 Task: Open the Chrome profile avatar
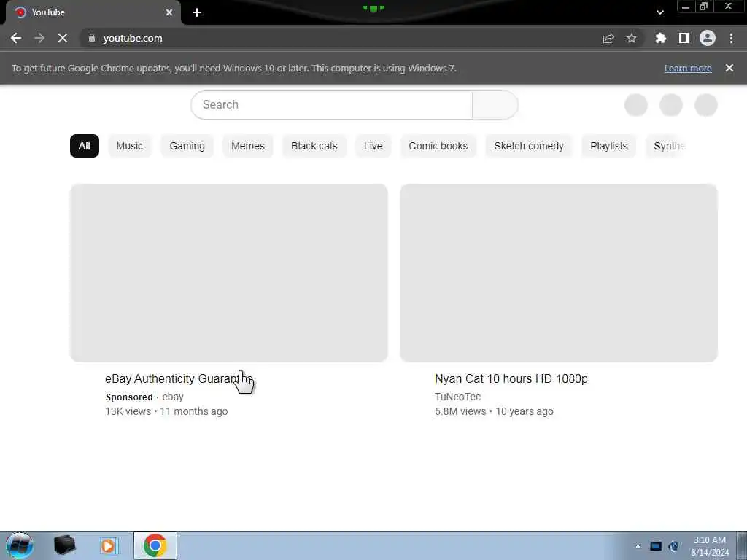point(707,38)
